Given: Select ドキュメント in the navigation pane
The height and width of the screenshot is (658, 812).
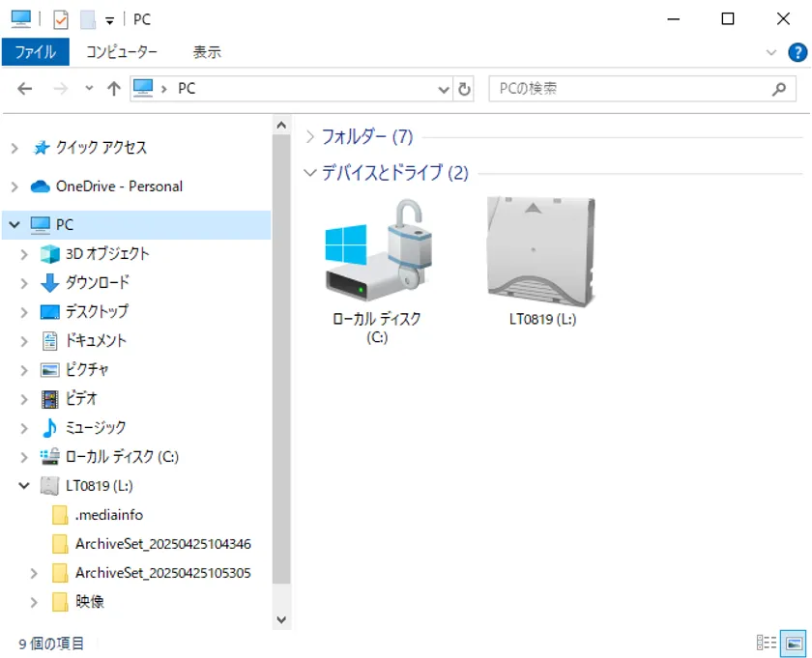Looking at the screenshot, I should 96,341.
